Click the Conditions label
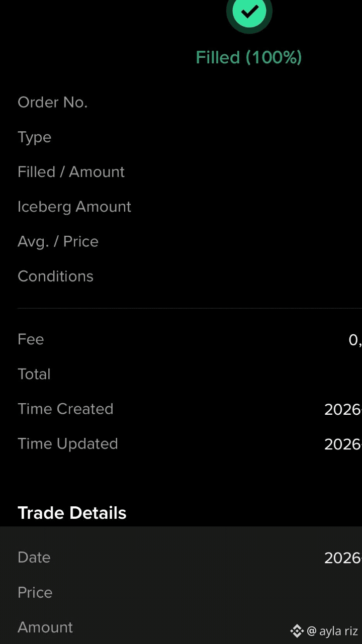This screenshot has height=644, width=362. (x=55, y=277)
